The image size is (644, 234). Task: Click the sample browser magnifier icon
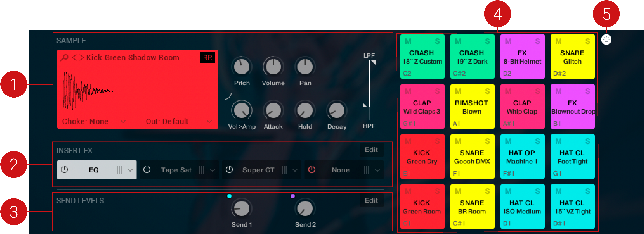[65, 58]
